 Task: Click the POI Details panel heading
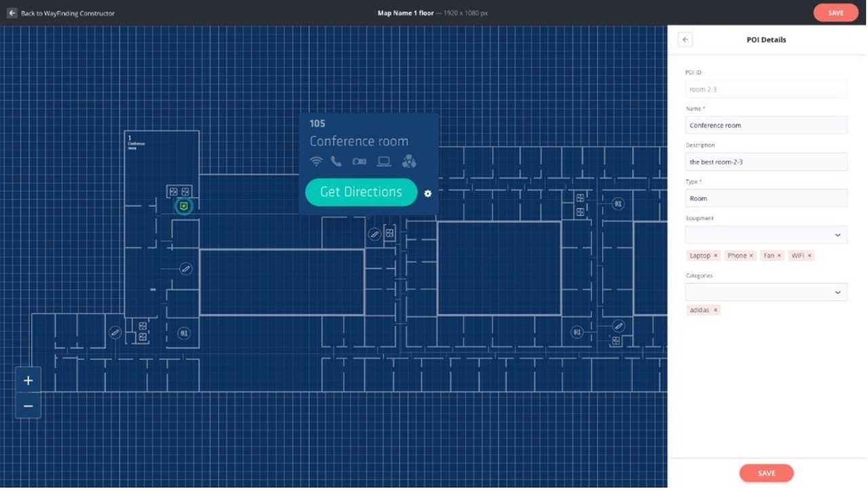[x=766, y=40]
